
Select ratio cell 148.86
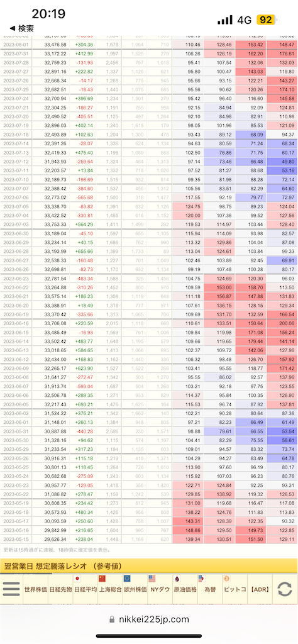click(x=189, y=530)
